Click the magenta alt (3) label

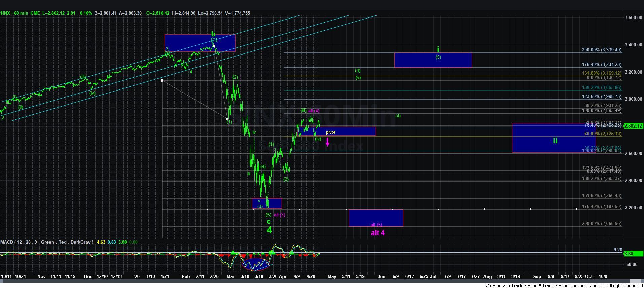pos(279,215)
